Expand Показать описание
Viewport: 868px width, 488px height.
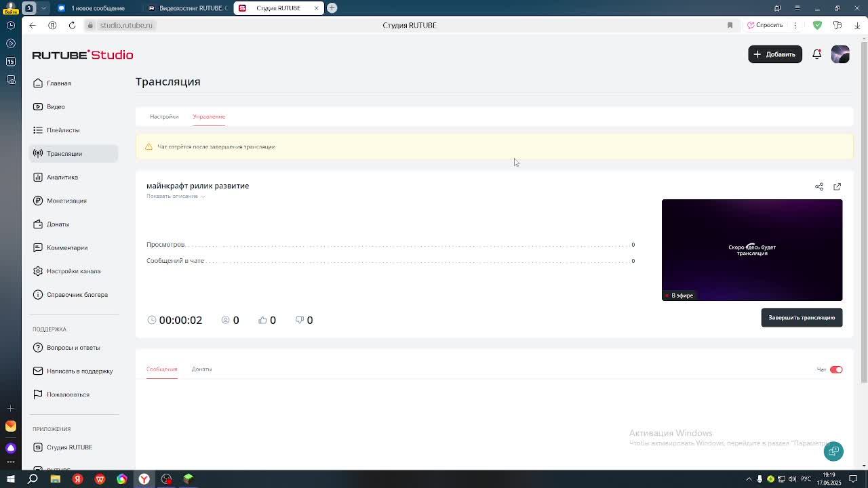pyautogui.click(x=176, y=197)
